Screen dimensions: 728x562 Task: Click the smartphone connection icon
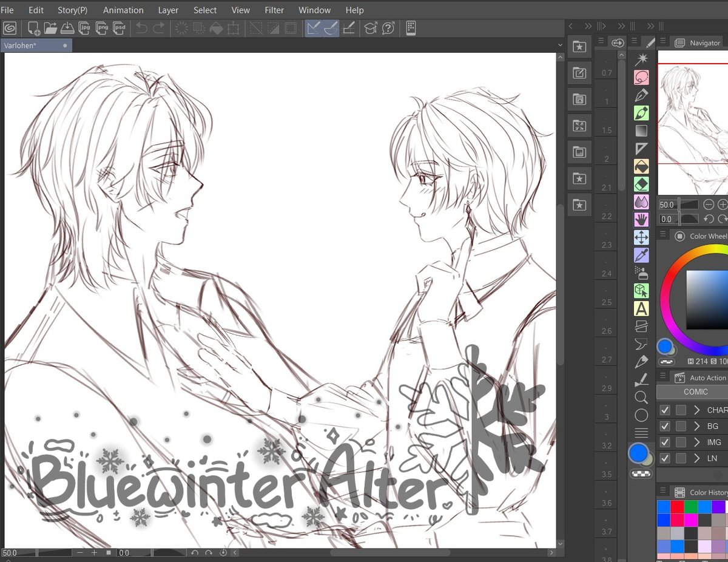coord(411,28)
